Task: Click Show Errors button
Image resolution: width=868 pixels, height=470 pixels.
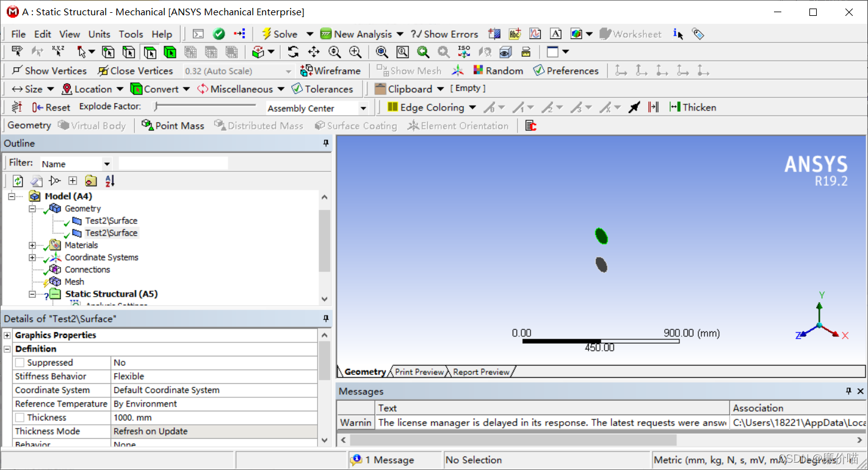Action: point(444,34)
